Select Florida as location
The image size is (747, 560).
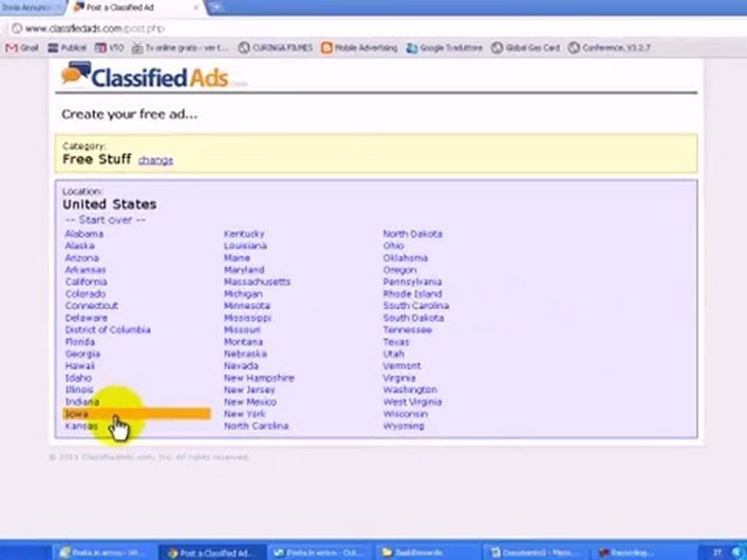point(80,342)
